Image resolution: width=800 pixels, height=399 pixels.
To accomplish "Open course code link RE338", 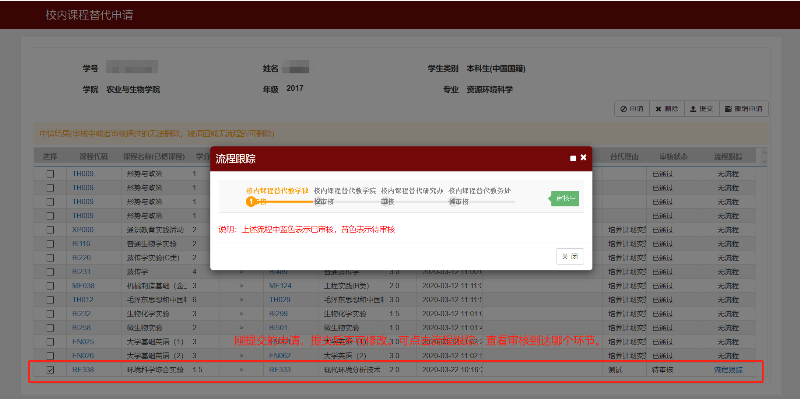I will (83, 369).
